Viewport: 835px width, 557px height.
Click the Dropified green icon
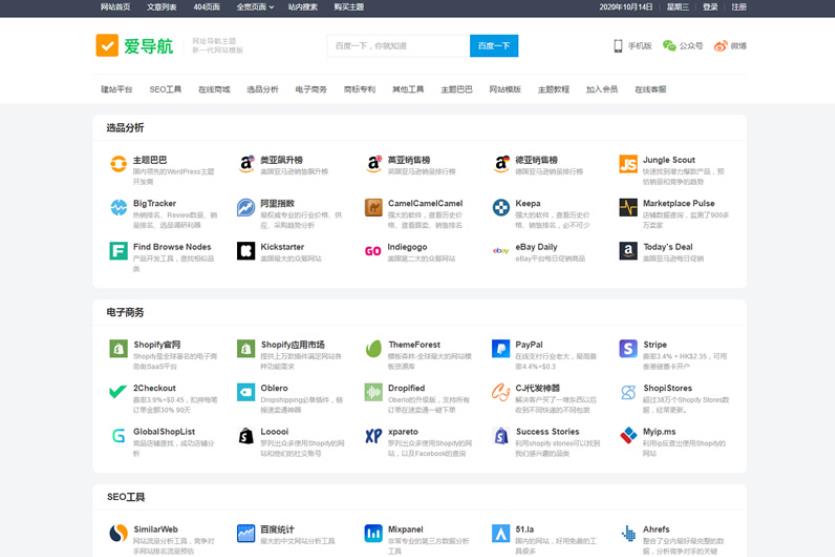(373, 392)
